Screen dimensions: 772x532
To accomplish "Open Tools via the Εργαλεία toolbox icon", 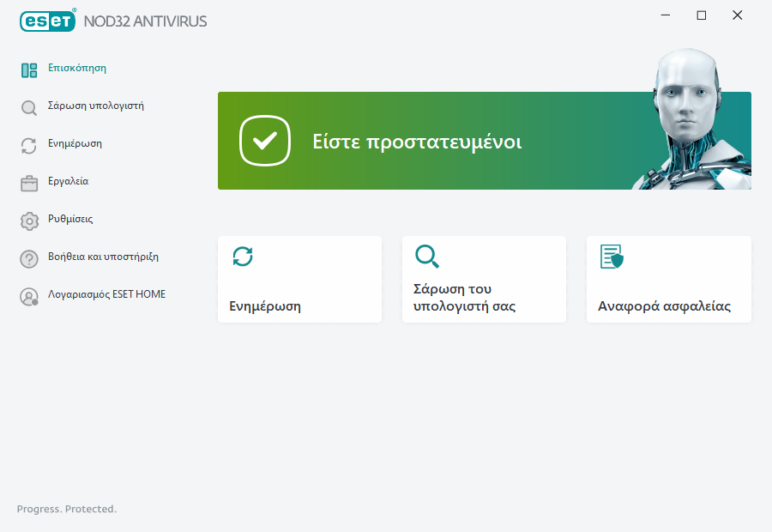I will (x=28, y=182).
